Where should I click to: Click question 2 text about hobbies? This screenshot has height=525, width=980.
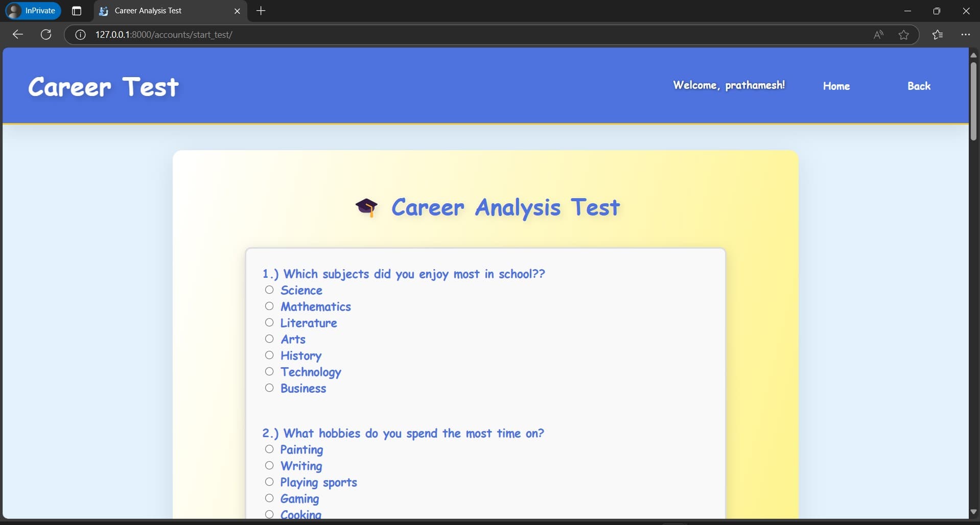point(403,434)
